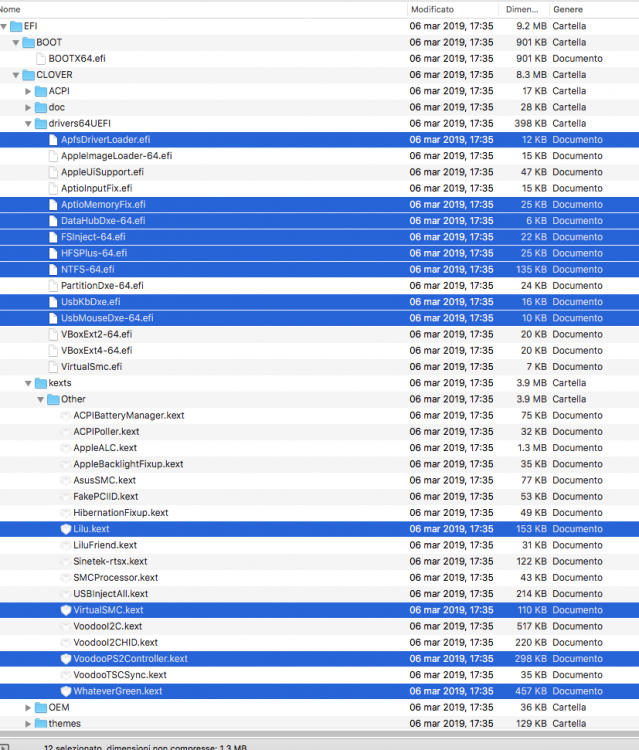Select the VoodooTSCSync.kext file name
The height and width of the screenshot is (750, 639).
(x=120, y=675)
